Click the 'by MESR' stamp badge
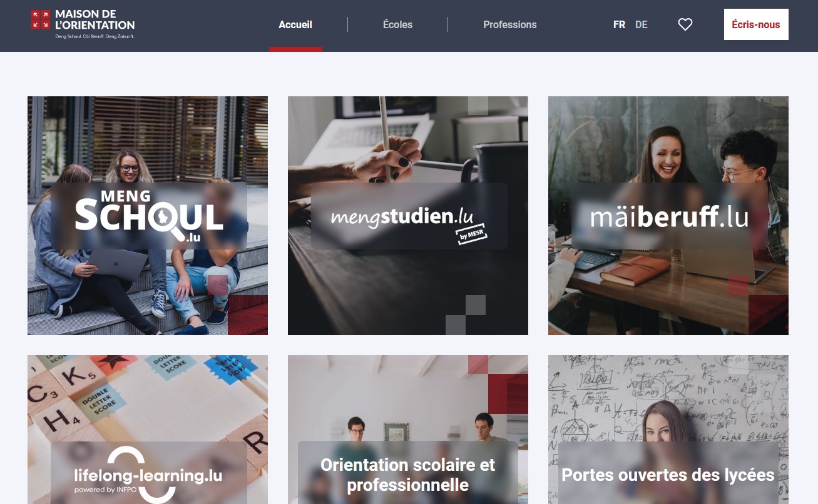The width and height of the screenshot is (818, 504). pyautogui.click(x=473, y=235)
